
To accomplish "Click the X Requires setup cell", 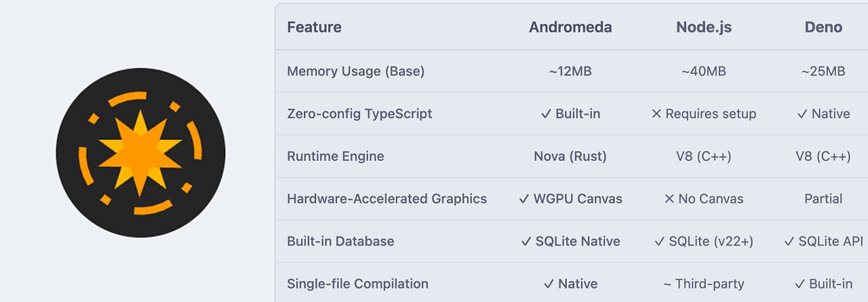I will 704,113.
